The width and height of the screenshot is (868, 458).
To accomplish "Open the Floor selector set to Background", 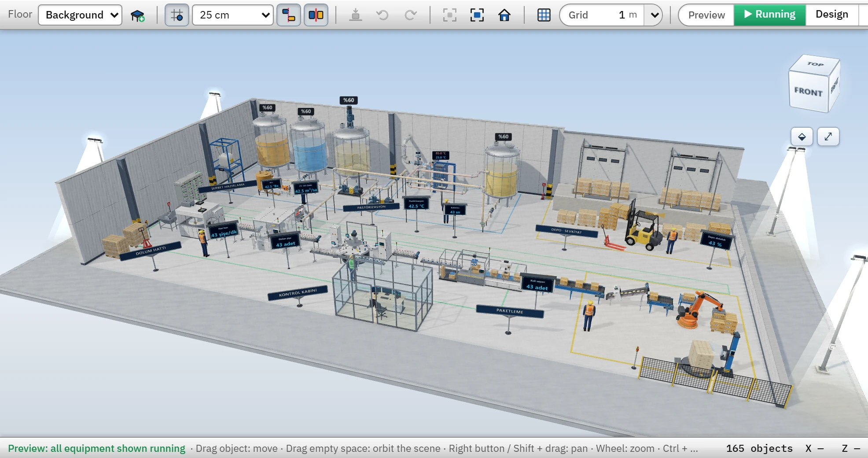I will [80, 15].
